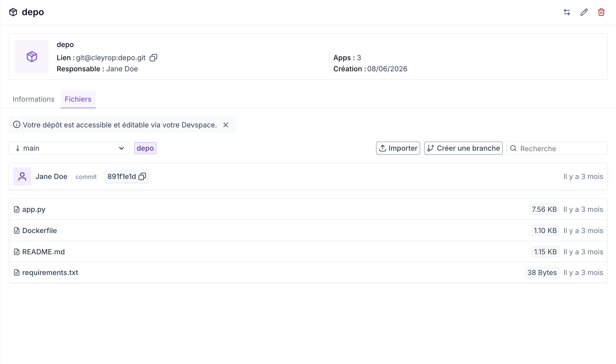
Task: Copy commit hash 891f1e1d
Action: click(x=142, y=176)
